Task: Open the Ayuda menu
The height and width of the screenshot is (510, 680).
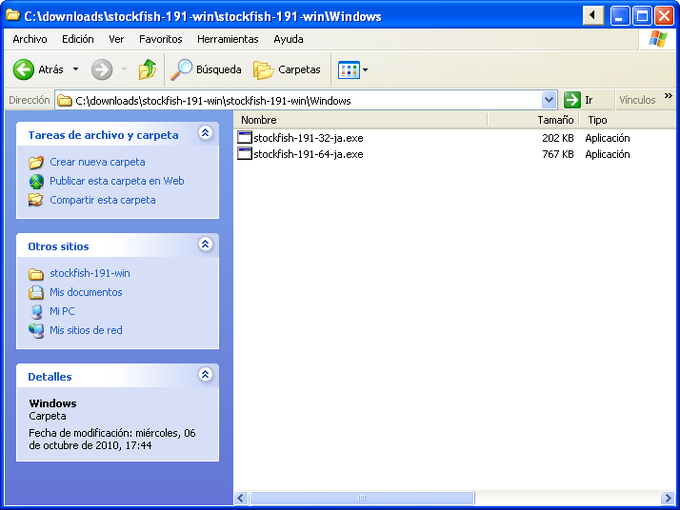Action: coord(288,39)
